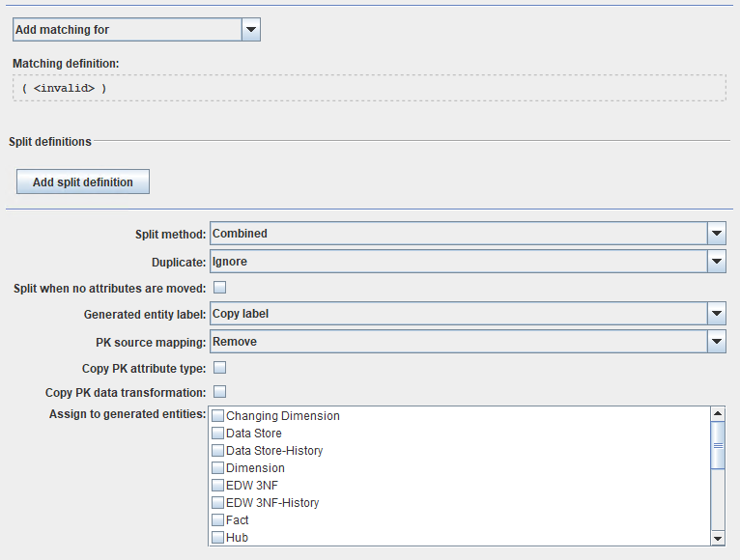Screen dimensions: 740x560
Task: Tick the EDW 3NF checkbox
Action: pos(218,486)
